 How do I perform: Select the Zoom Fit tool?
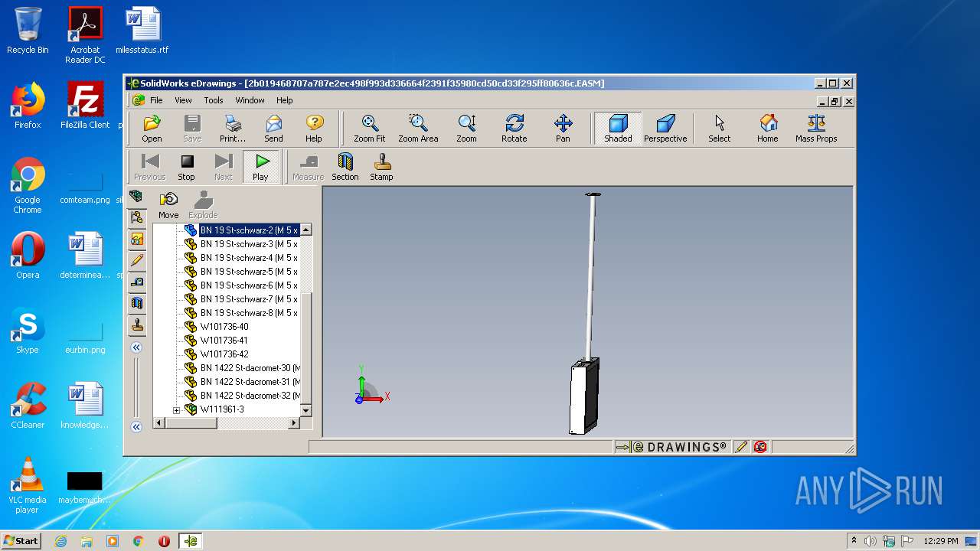tap(369, 128)
